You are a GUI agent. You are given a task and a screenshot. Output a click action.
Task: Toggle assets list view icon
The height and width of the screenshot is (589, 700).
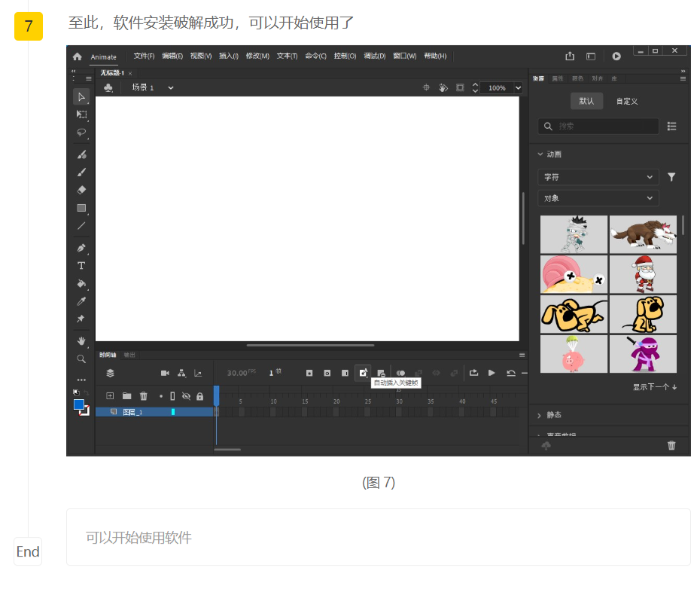coord(671,127)
